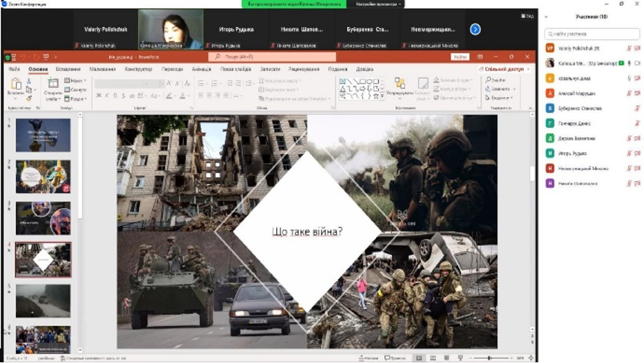Click the Reset (Скинути) slide button
Image resolution: width=644 pixels, height=363 pixels.
click(76, 90)
